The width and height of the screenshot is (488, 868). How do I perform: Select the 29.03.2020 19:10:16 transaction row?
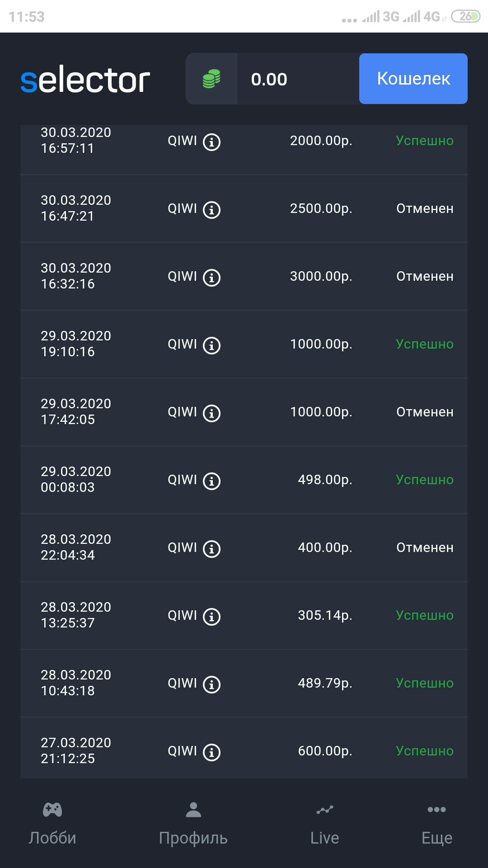244,344
